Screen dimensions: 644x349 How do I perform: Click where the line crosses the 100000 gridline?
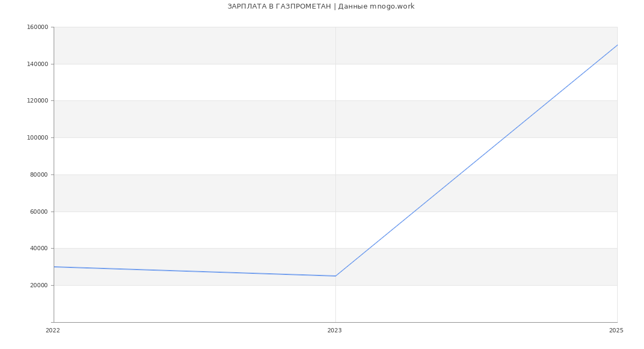504,137
